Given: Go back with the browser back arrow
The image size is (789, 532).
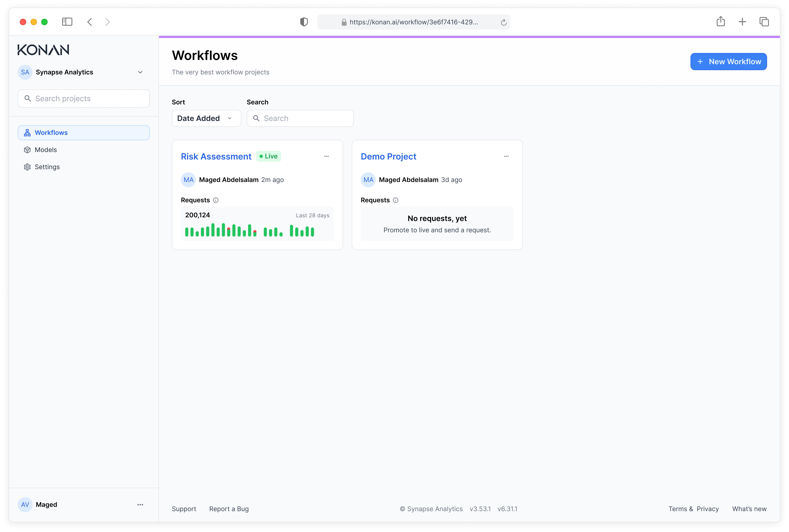Looking at the screenshot, I should (90, 22).
